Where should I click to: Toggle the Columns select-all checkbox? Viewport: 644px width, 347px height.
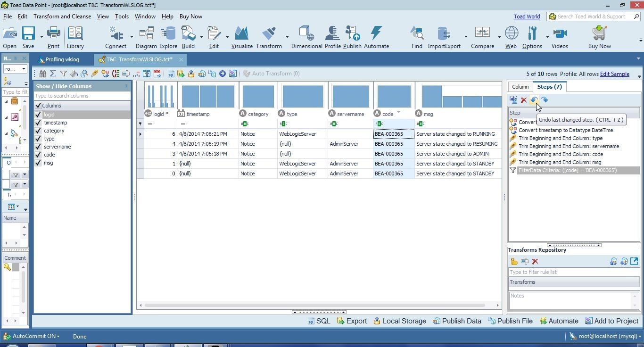pyautogui.click(x=38, y=106)
